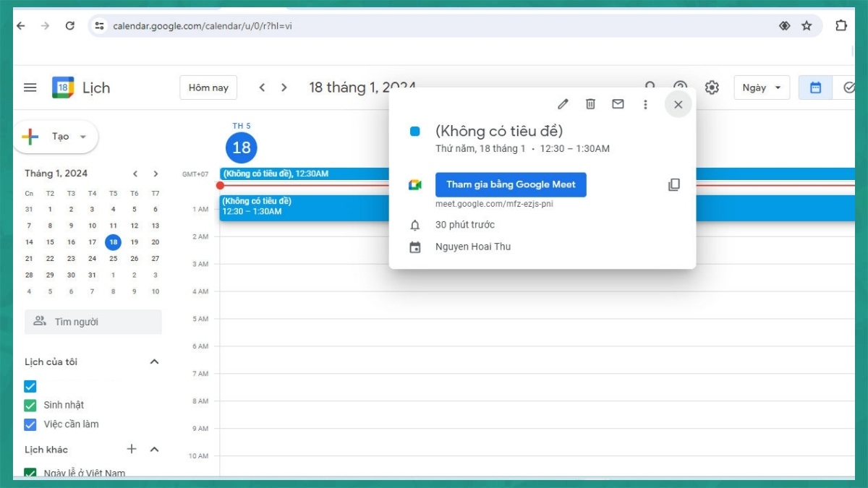Open the event options kebab menu

[x=645, y=104]
